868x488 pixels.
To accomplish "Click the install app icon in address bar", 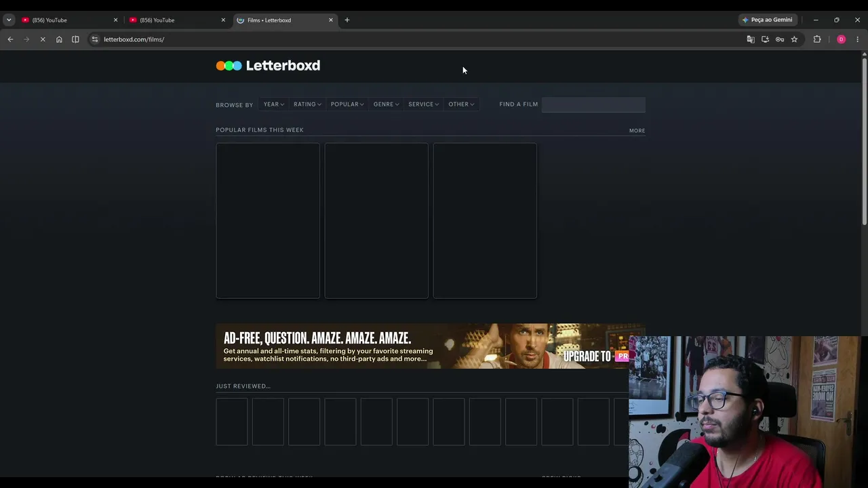I will (765, 39).
